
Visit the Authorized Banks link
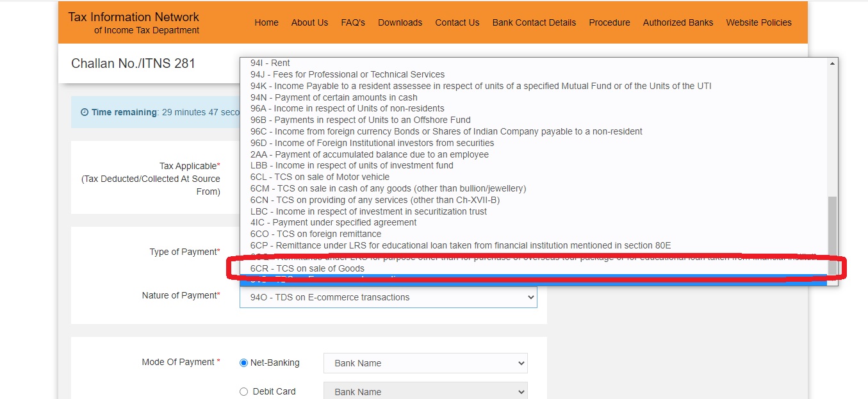point(678,22)
